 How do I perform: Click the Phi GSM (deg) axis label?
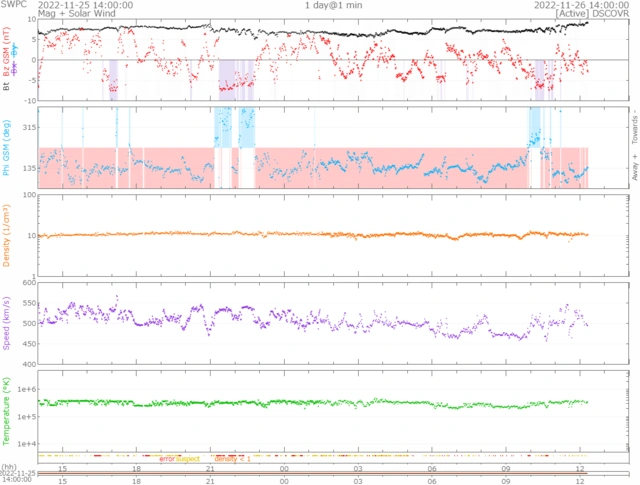coord(6,148)
